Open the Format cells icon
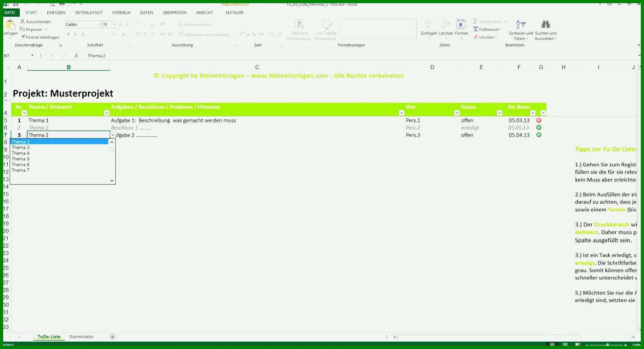Screen dimensions: 644x349 [x=461, y=24]
